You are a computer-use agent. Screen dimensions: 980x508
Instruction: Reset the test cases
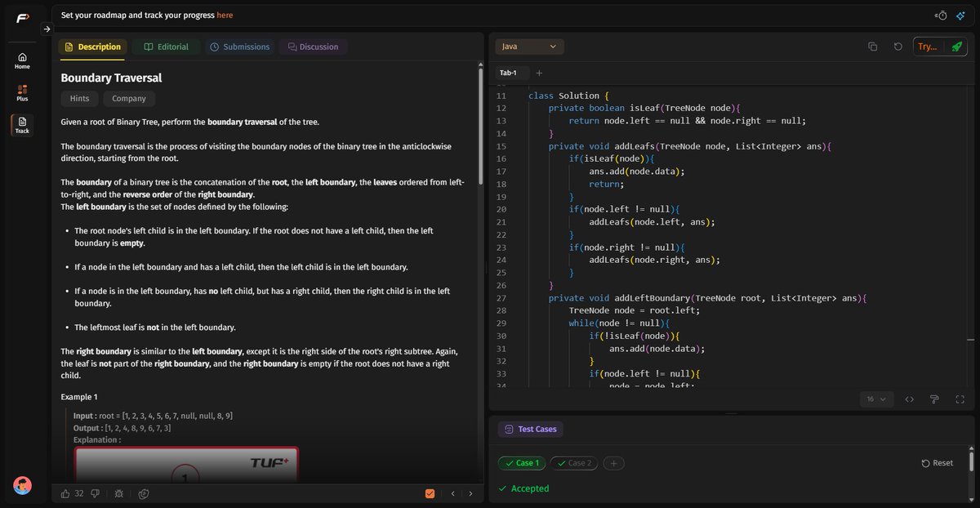tap(938, 463)
